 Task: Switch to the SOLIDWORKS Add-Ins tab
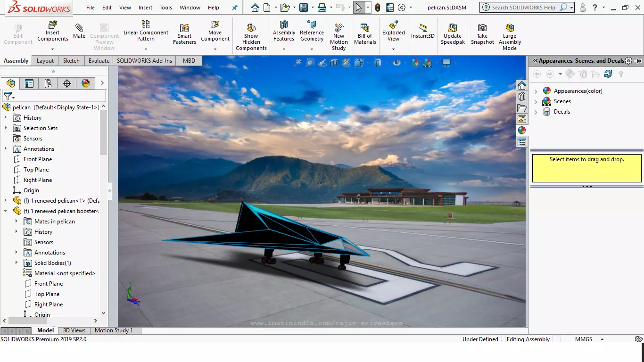[144, 61]
